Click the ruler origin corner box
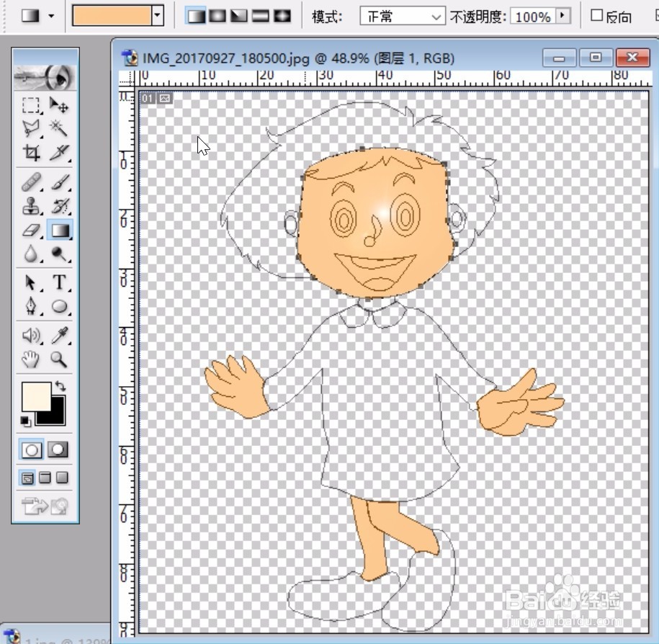The width and height of the screenshot is (659, 644). (127, 79)
